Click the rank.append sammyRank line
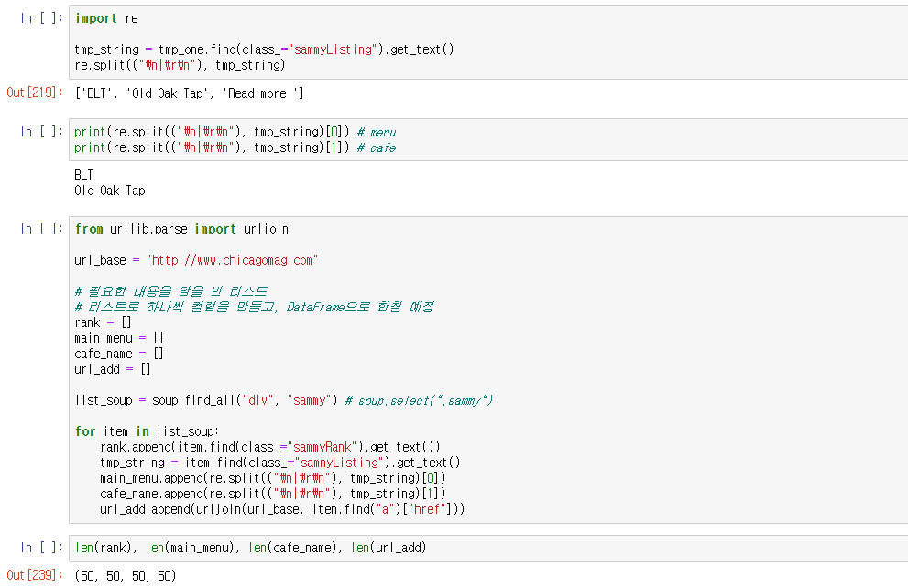908x588 pixels. pos(270,447)
